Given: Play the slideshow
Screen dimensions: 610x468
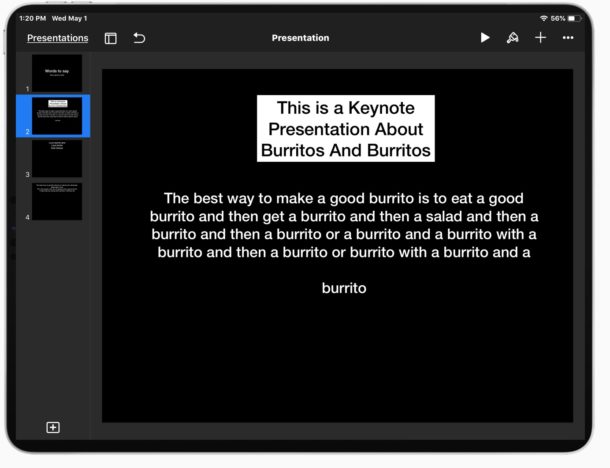Looking at the screenshot, I should (x=485, y=38).
